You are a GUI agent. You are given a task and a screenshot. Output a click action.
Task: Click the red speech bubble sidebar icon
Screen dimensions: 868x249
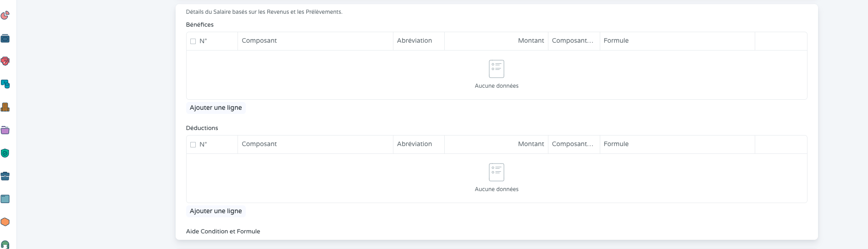pos(5,61)
